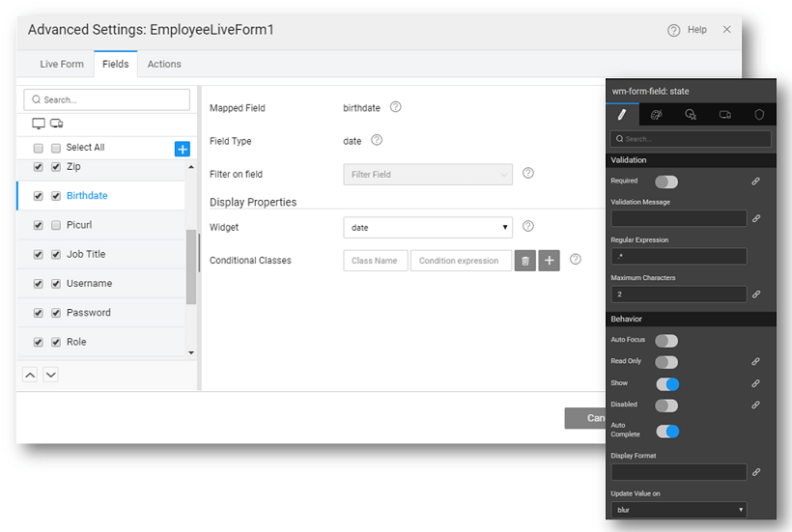Image resolution: width=792 pixels, height=532 pixels.
Task: Click the blue plus add field icon
Action: click(x=183, y=148)
